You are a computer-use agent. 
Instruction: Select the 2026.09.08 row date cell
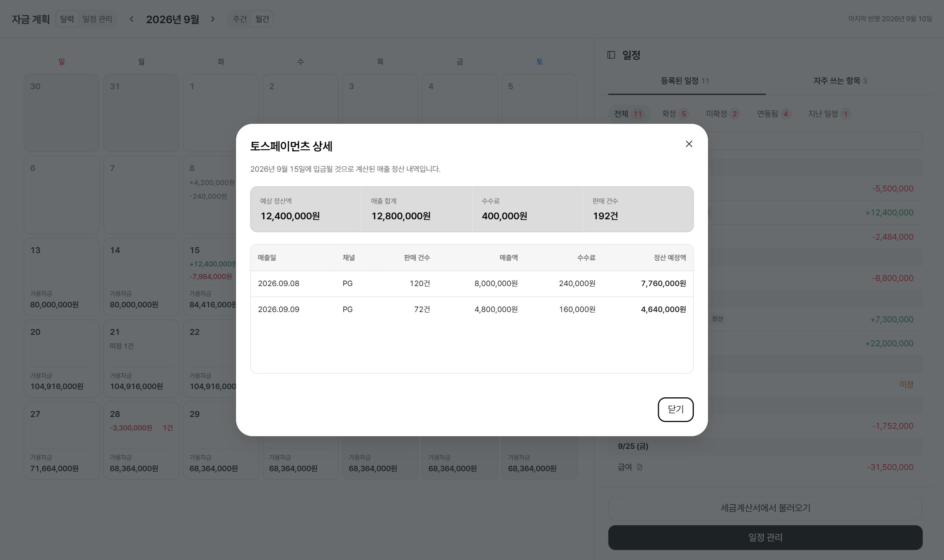[x=278, y=283]
